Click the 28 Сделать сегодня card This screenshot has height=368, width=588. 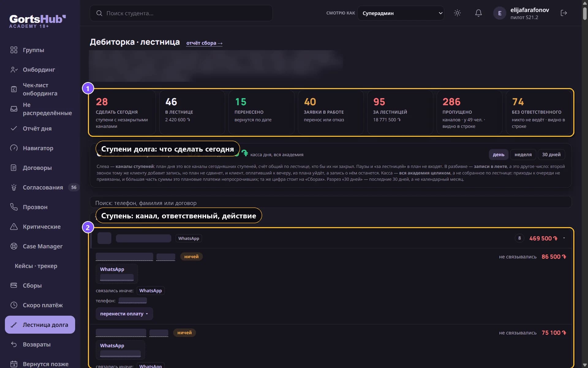tap(123, 113)
